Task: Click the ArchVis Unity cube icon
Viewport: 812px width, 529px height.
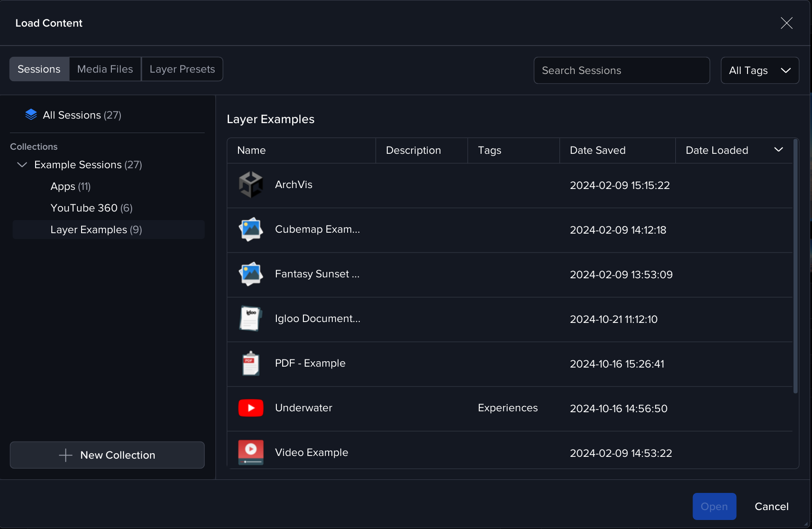Action: (251, 185)
